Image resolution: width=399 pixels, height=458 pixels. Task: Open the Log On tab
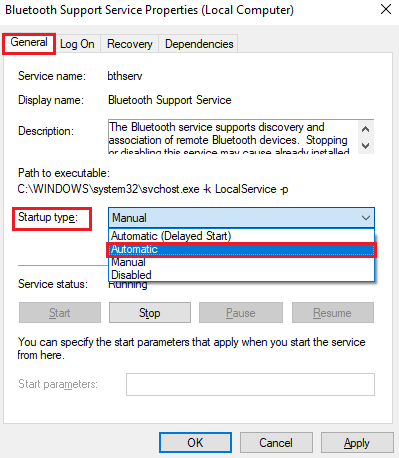pyautogui.click(x=77, y=44)
